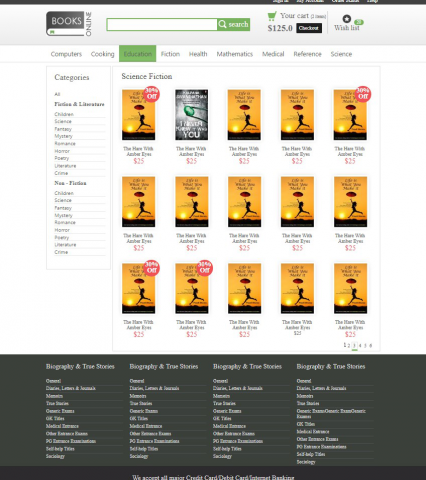Open the repeated Generic Exams footer link
This screenshot has width=426, height=480.
pyautogui.click(x=331, y=414)
